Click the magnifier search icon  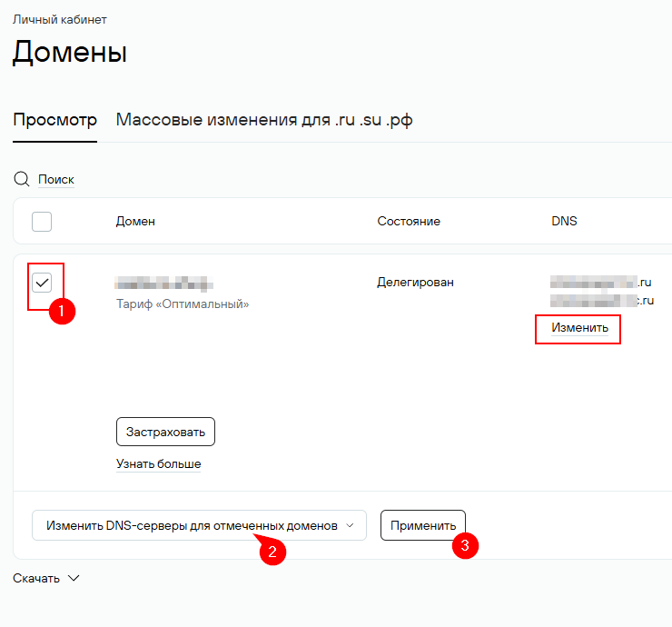pos(21,179)
